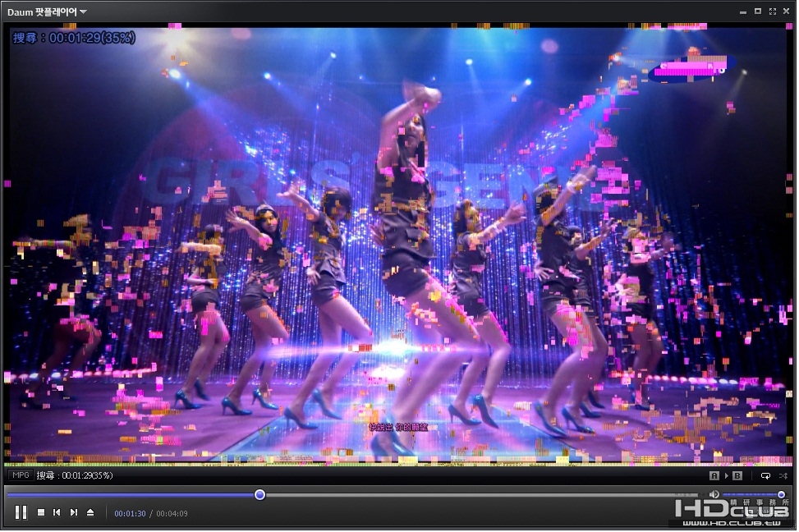Open the Daum 팟플레이어 main menu dropdown
The width and height of the screenshot is (799, 532).
(x=47, y=11)
